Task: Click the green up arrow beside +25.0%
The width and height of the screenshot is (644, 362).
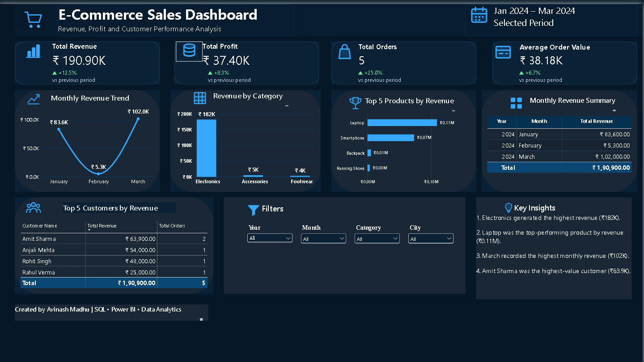Action: (360, 73)
